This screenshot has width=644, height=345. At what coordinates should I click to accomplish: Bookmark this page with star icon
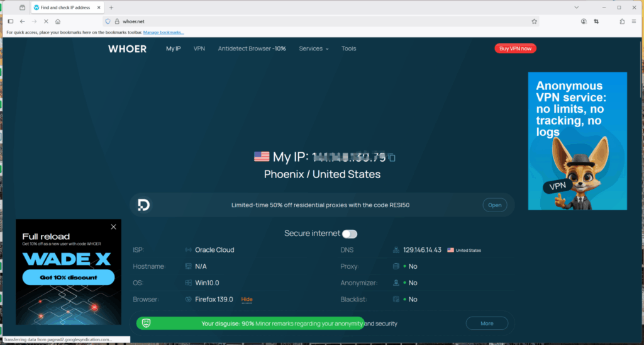click(x=535, y=21)
